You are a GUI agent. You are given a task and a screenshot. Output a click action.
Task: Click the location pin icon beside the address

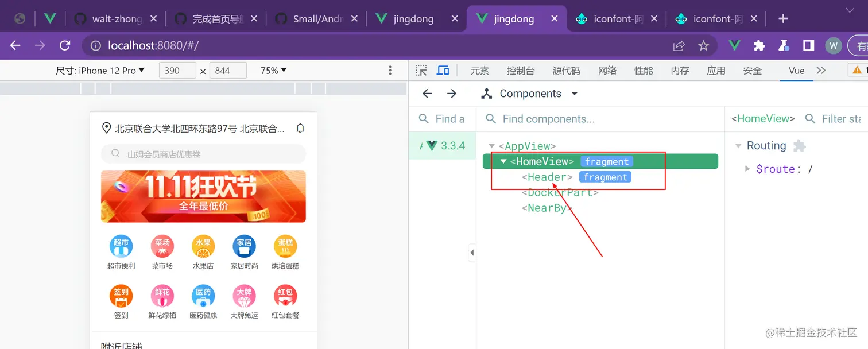pyautogui.click(x=106, y=128)
